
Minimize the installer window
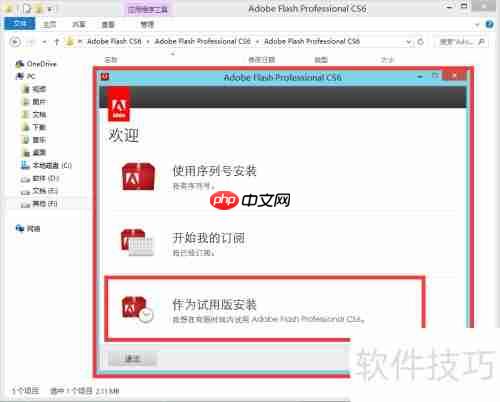420,77
